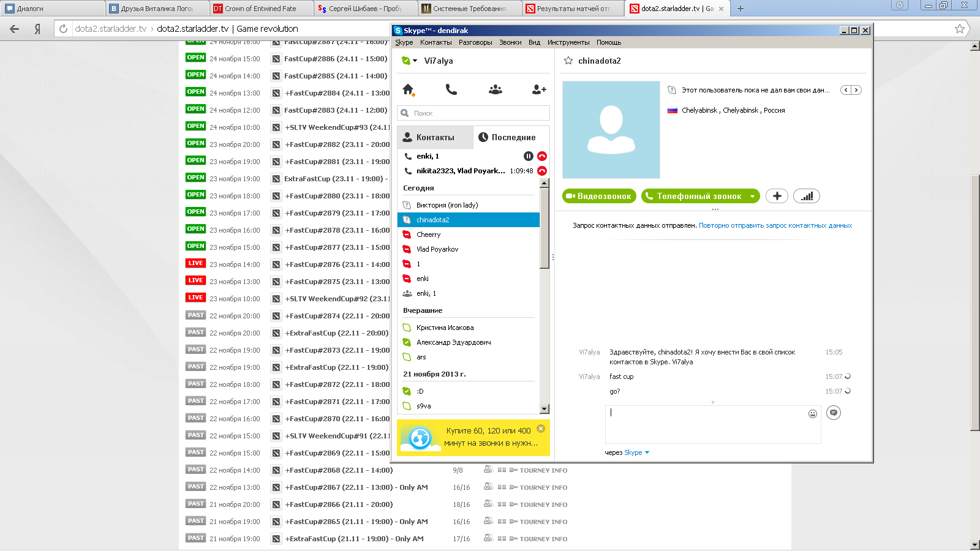
Task: Open browser settings gear icon
Action: 900,5
